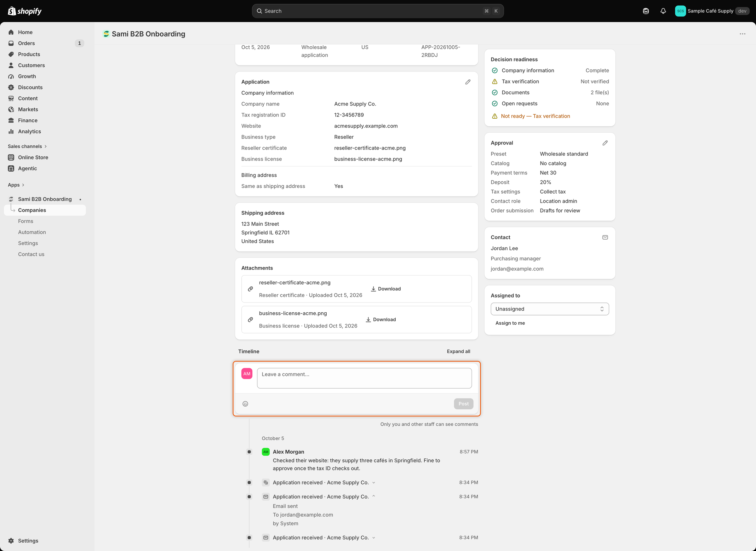Click Assign to me
This screenshot has width=756, height=551.
tap(510, 323)
